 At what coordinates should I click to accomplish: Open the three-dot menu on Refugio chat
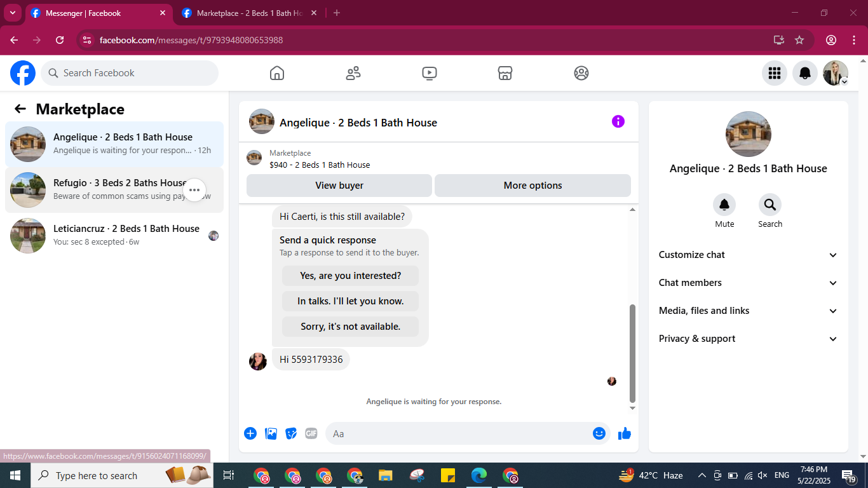[194, 190]
